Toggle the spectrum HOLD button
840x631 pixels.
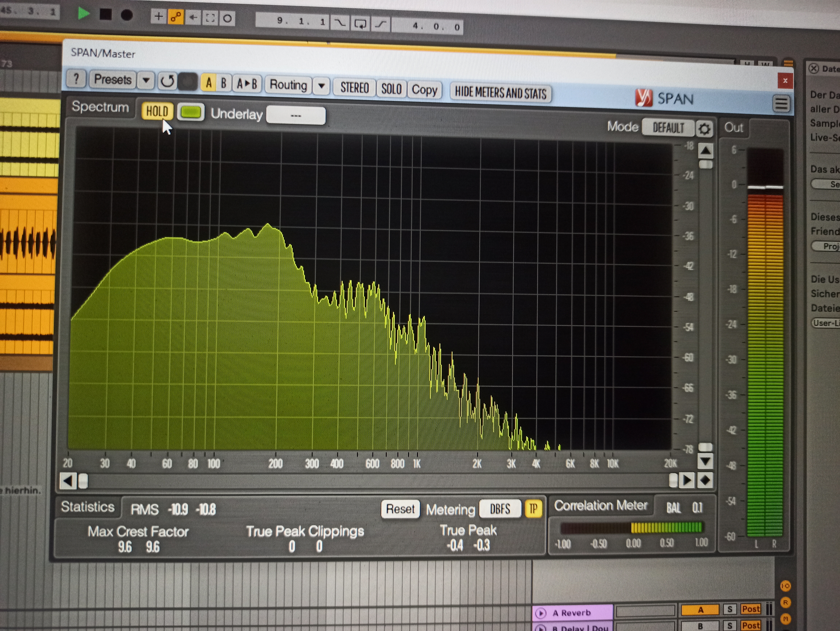click(x=157, y=111)
